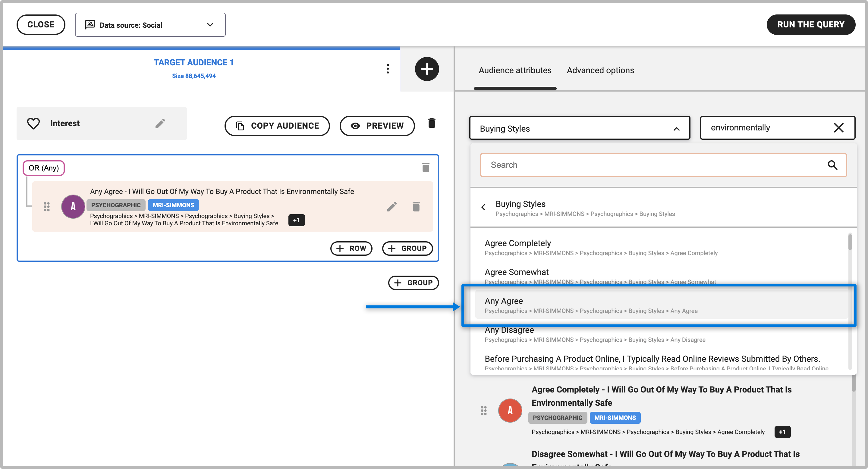The height and width of the screenshot is (469, 868).
Task: Toggle the OR (Any) operator
Action: point(43,168)
